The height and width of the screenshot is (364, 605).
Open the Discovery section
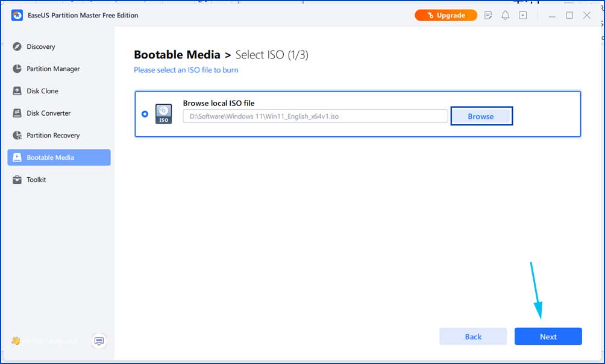pyautogui.click(x=59, y=47)
